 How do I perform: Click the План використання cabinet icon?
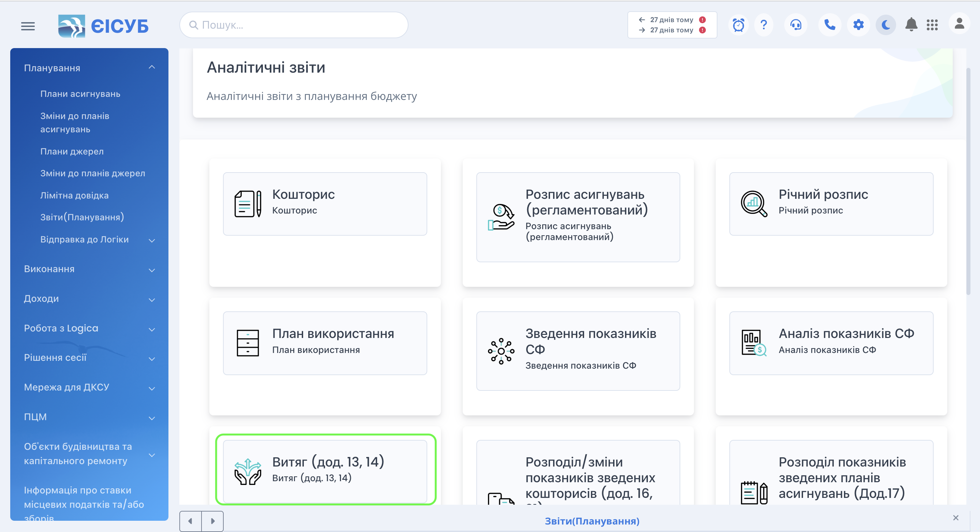(248, 343)
